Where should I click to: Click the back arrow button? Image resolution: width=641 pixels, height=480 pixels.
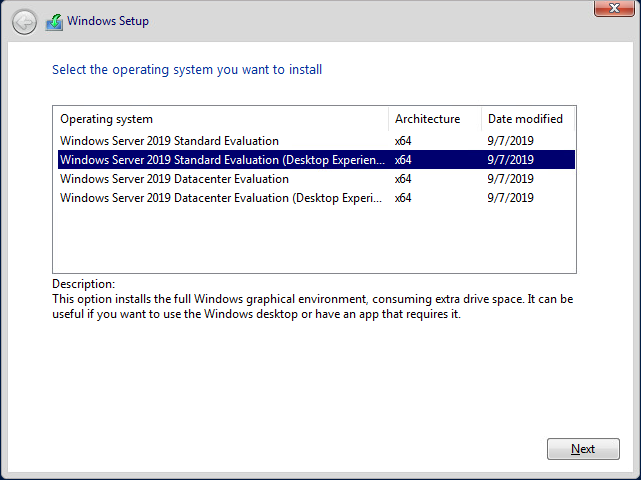click(24, 22)
